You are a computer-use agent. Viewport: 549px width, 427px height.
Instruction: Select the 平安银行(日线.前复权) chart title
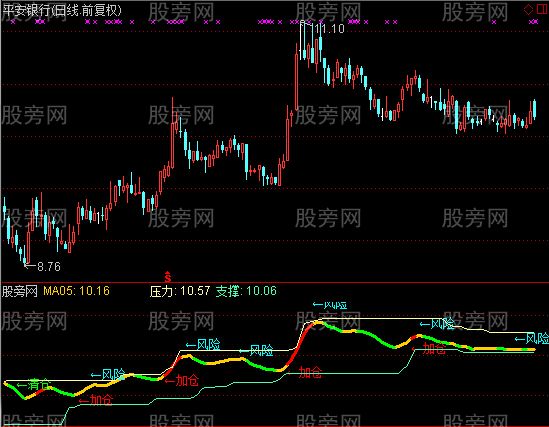click(x=62, y=10)
